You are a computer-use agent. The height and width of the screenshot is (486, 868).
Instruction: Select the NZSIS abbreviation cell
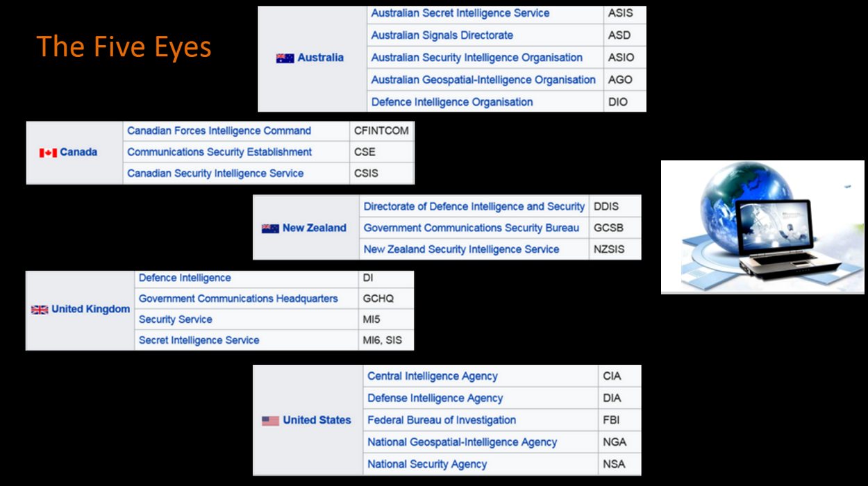(615, 249)
